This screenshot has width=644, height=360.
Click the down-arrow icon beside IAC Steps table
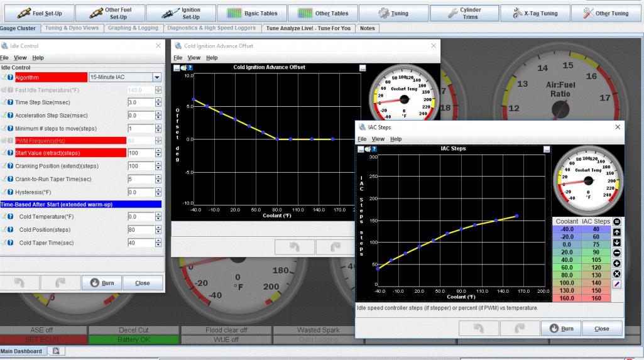click(x=616, y=243)
